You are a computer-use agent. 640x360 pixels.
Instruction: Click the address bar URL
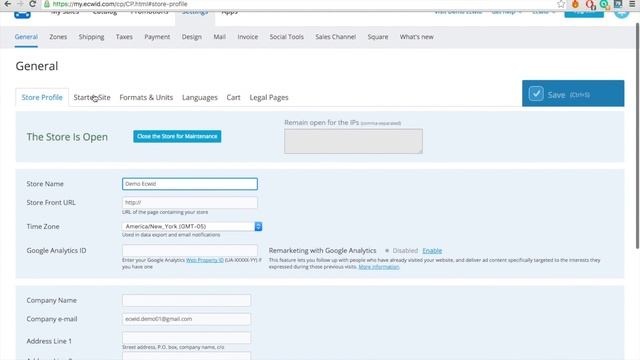[120, 4]
